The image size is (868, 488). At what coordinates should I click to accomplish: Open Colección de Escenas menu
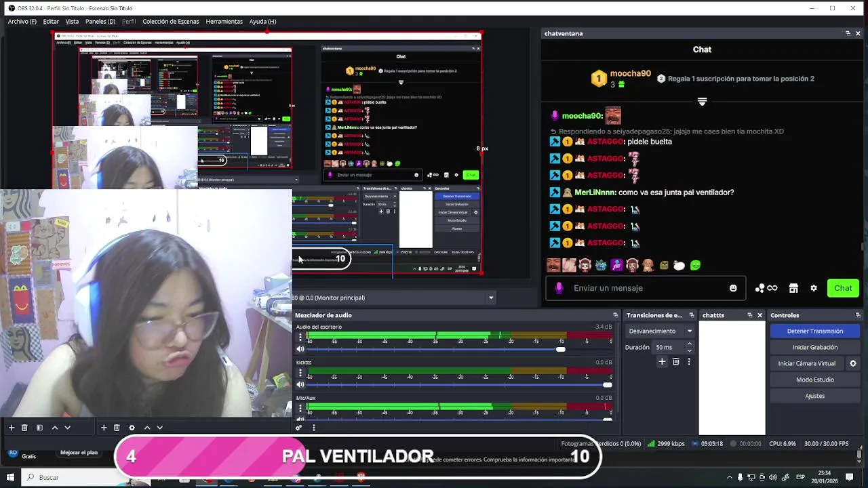[171, 21]
